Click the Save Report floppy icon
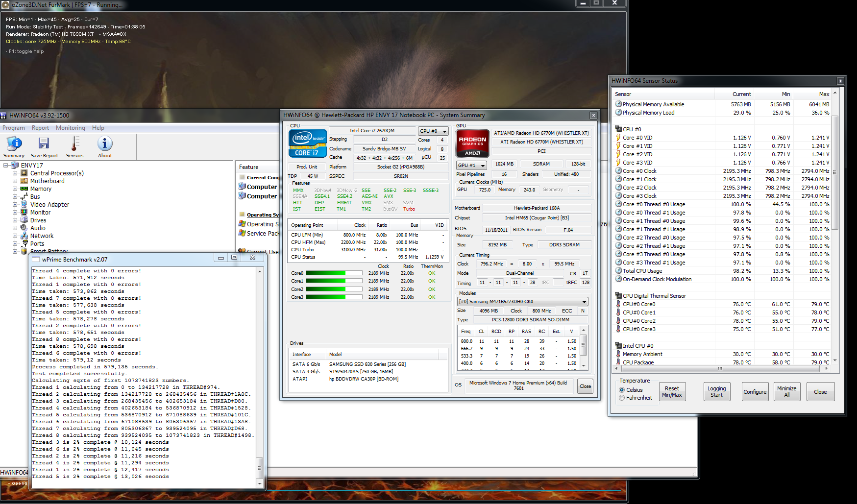Screen dimensions: 857x504 click(44, 144)
